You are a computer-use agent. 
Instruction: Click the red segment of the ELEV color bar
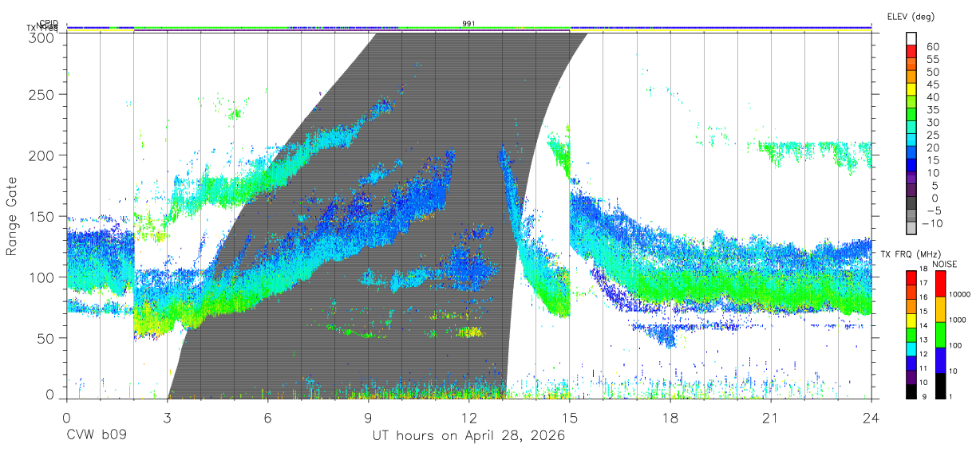point(912,53)
